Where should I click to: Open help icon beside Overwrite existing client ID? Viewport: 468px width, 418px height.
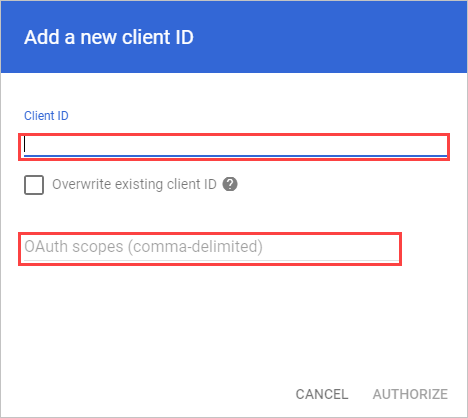[x=230, y=184]
